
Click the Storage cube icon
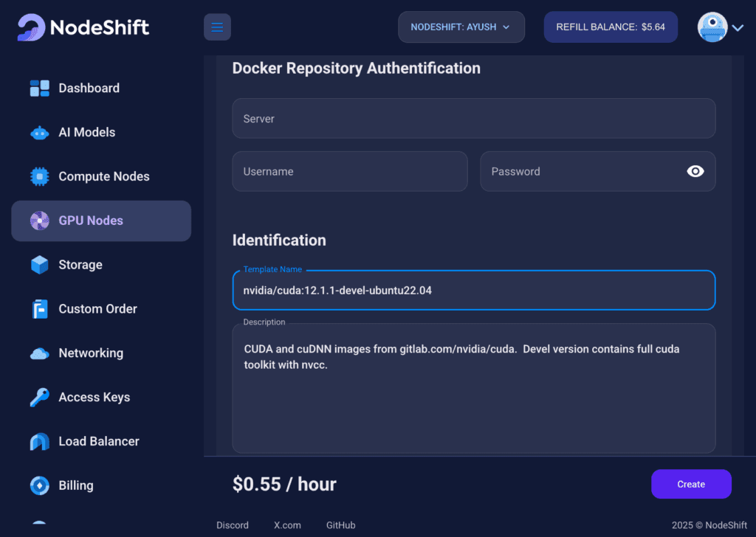40,265
